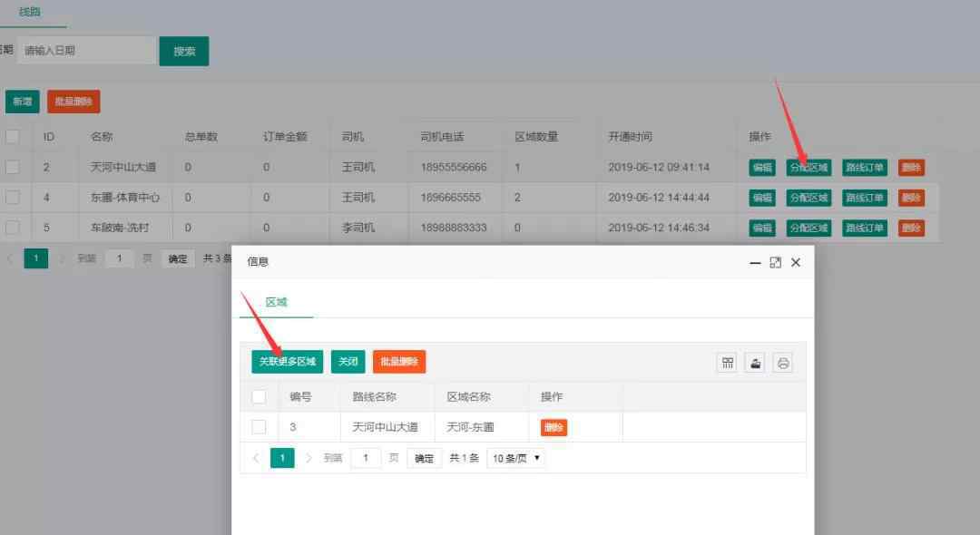The height and width of the screenshot is (535, 980).
Task: Click 删除 for 东圃-体育中心 route
Action: click(x=911, y=198)
